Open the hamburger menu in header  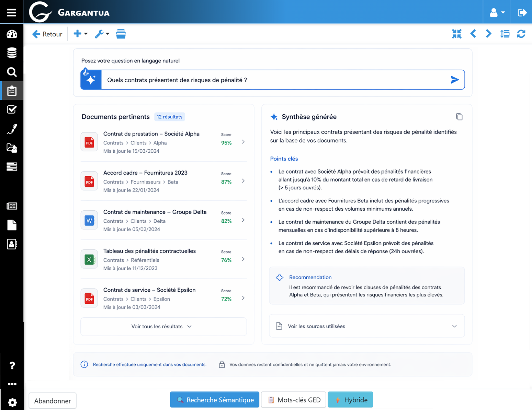[x=11, y=13]
